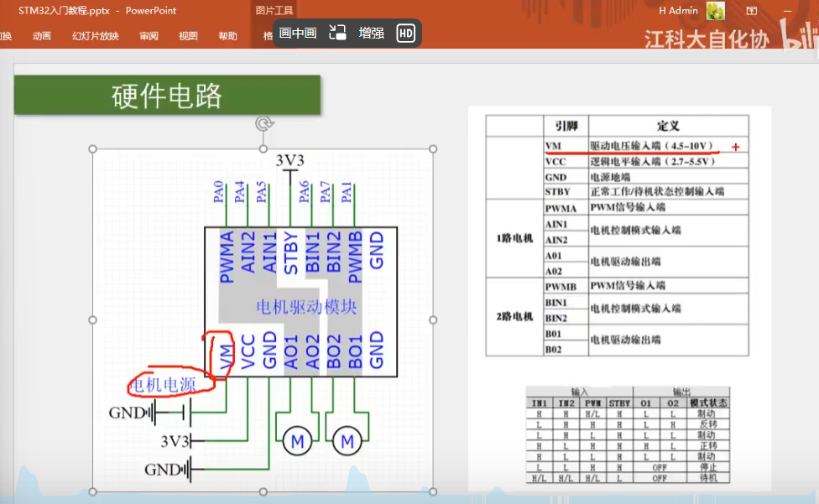This screenshot has width=819, height=504.
Task: Click the 模式状态 truth table header
Action: [x=708, y=403]
